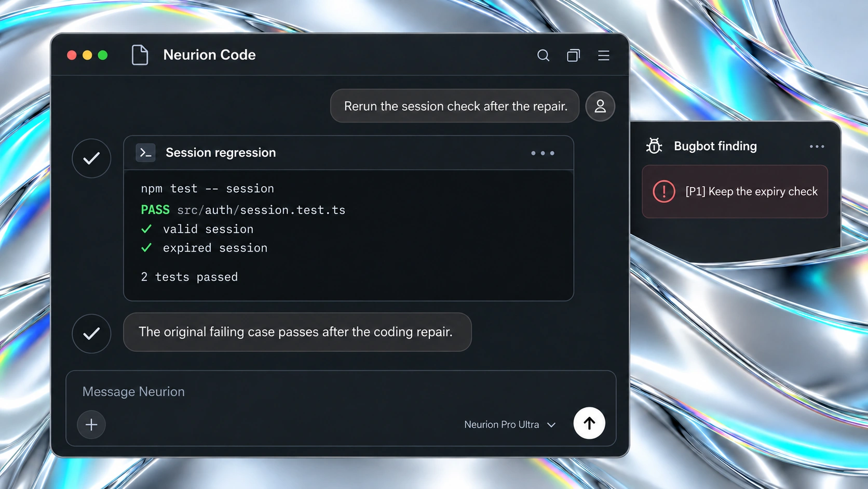This screenshot has height=489, width=868.
Task: Click the user avatar icon
Action: coord(600,106)
